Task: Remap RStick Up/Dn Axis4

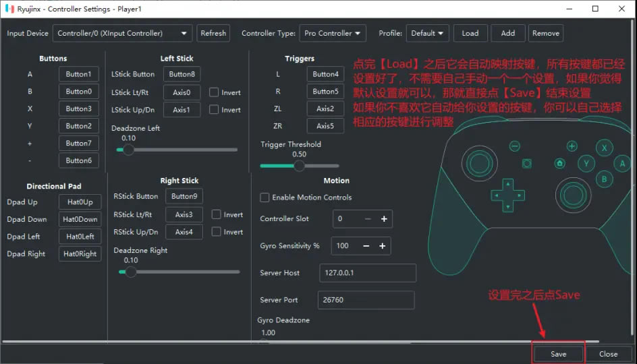Action: [x=184, y=232]
